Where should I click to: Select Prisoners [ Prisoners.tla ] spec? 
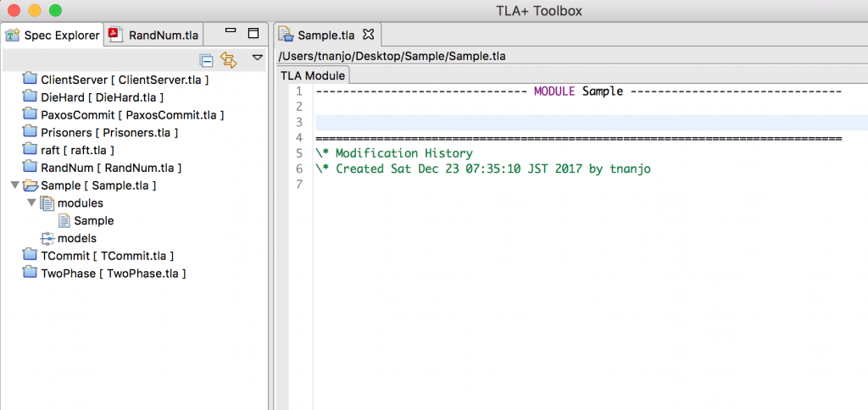coord(109,133)
